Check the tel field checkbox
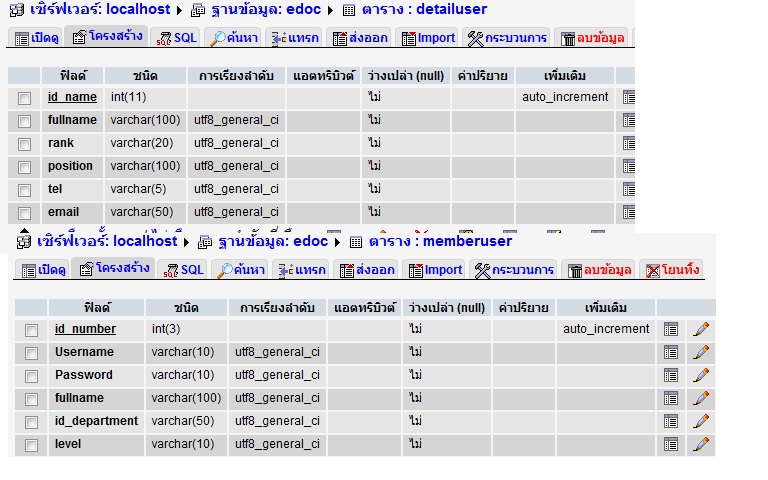 tap(24, 191)
